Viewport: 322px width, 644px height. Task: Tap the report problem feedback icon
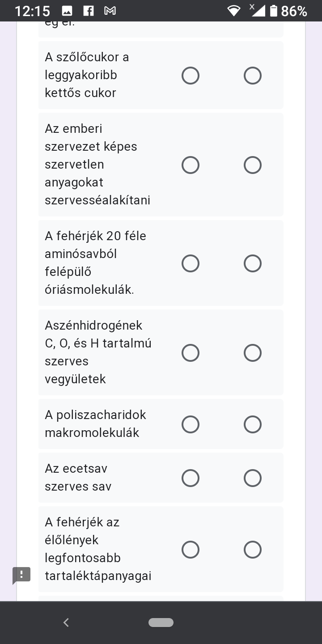(x=21, y=575)
